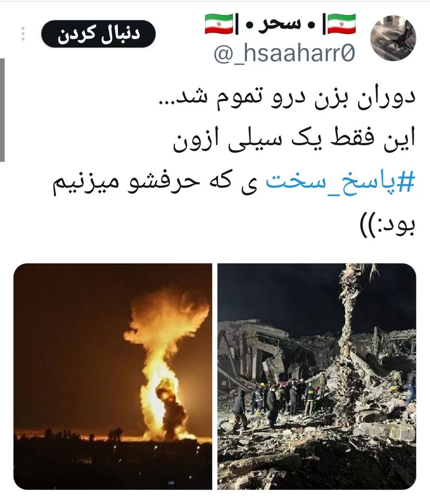Open the #پاسخ_سخت hashtag
This screenshot has width=430, height=504.
[x=340, y=182]
